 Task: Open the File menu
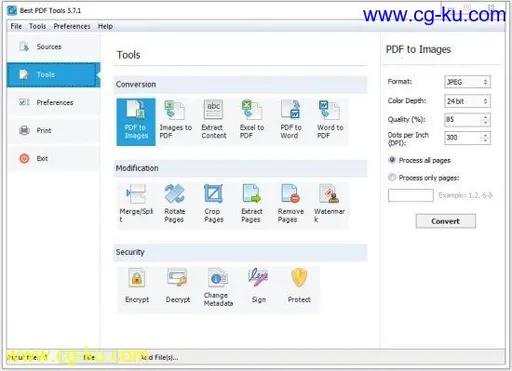pos(16,26)
